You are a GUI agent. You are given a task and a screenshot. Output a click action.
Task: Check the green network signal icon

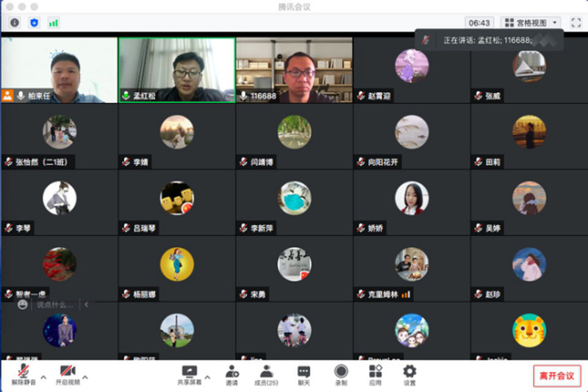click(x=53, y=23)
